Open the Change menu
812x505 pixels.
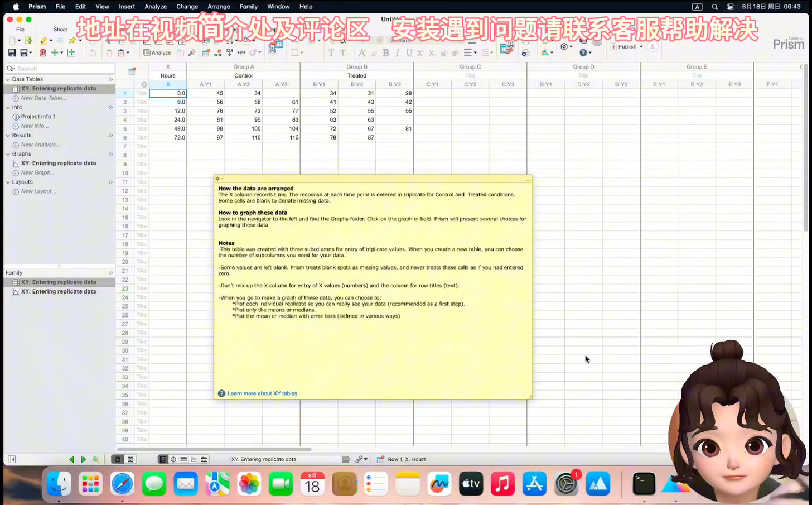[x=187, y=7]
